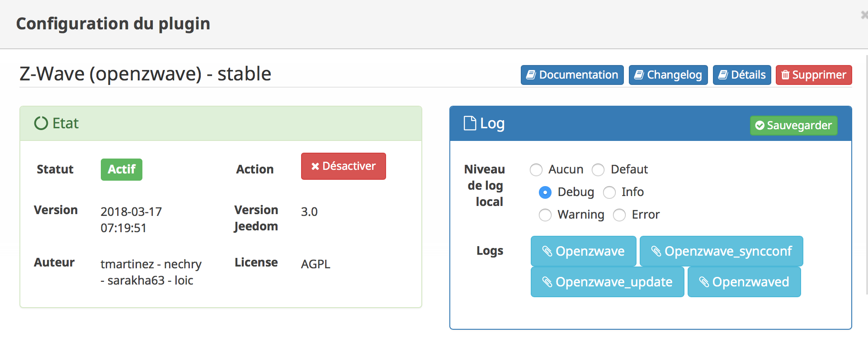Screen dimensions: 868x346
Task: Open the Changelog button
Action: click(x=668, y=75)
